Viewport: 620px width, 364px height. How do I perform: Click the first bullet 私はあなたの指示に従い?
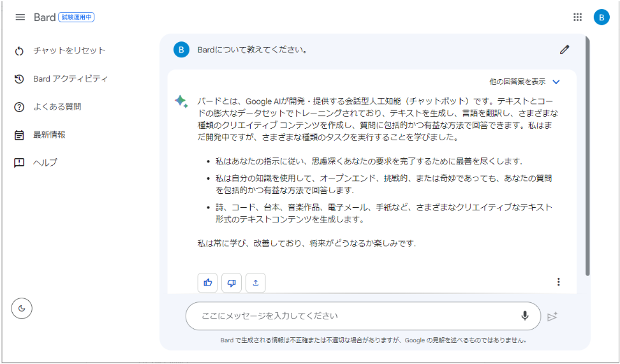point(369,162)
